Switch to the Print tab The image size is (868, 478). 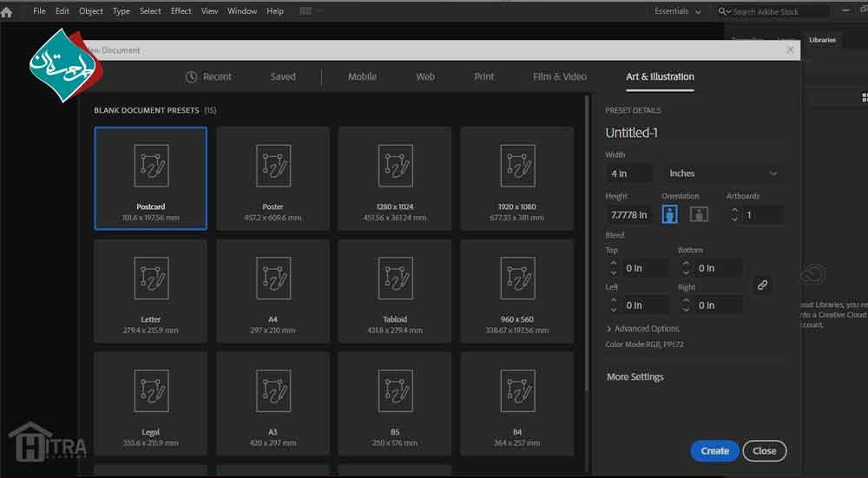[x=483, y=77]
